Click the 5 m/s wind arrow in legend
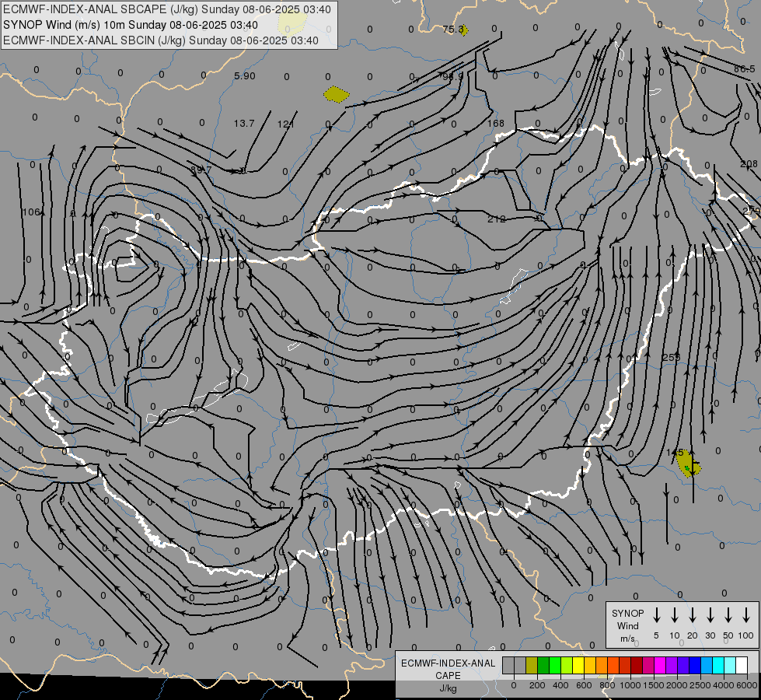 657,615
